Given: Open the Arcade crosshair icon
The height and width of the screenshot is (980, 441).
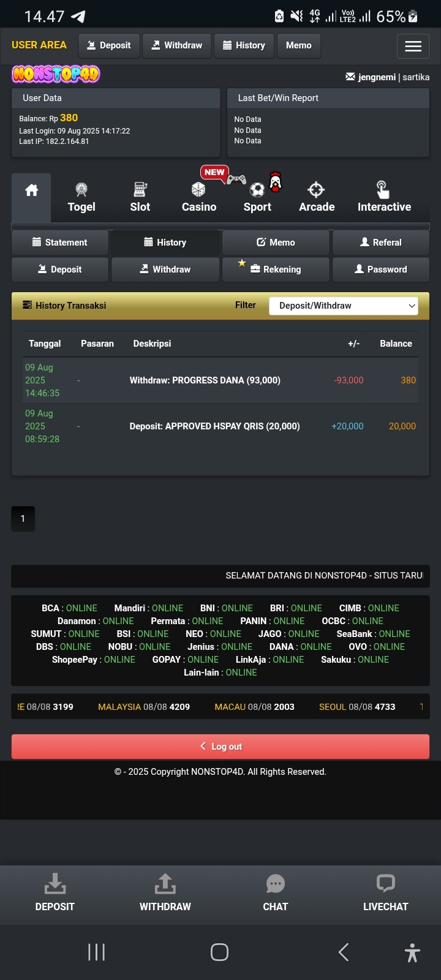Looking at the screenshot, I should pyautogui.click(x=316, y=190).
